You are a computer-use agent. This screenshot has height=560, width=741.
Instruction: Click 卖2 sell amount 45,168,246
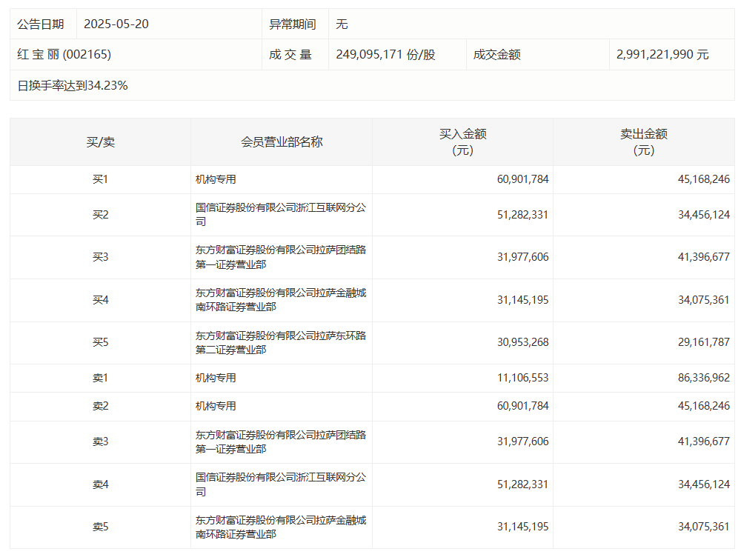click(x=704, y=405)
